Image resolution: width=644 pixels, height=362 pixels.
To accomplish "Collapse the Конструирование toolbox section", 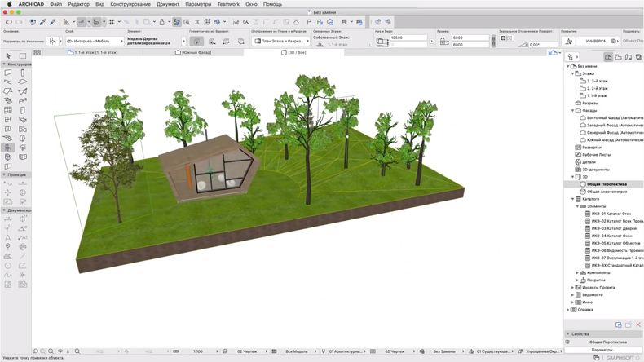I will 4,64.
